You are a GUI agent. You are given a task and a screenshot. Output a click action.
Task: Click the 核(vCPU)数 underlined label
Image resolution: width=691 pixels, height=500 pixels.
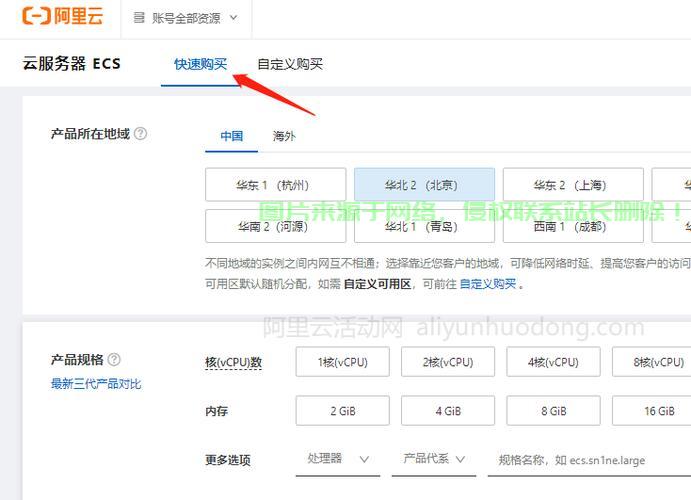click(234, 363)
